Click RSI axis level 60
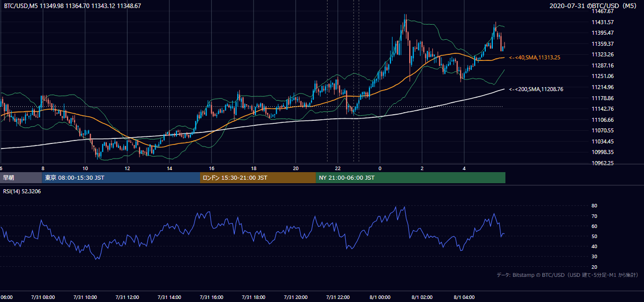Image resolution: width=644 pixels, height=302 pixels. click(595, 226)
